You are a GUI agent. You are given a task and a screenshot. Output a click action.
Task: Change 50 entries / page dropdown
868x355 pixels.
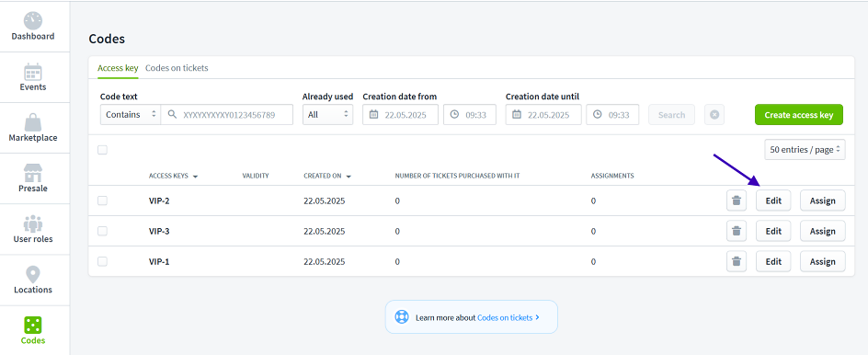pyautogui.click(x=805, y=150)
